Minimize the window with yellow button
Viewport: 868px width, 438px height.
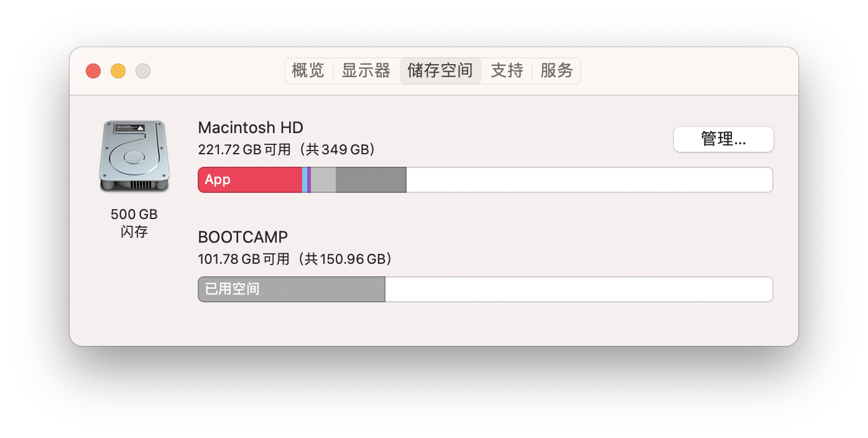pos(118,71)
